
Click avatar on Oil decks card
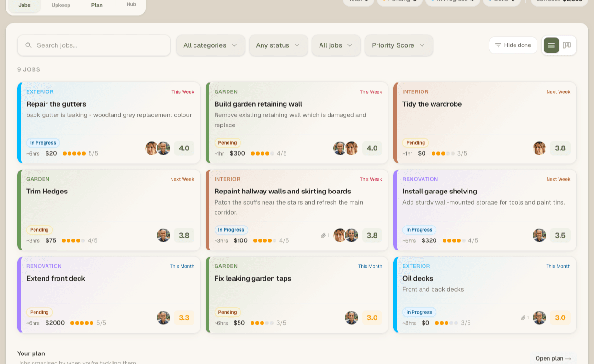(x=539, y=318)
